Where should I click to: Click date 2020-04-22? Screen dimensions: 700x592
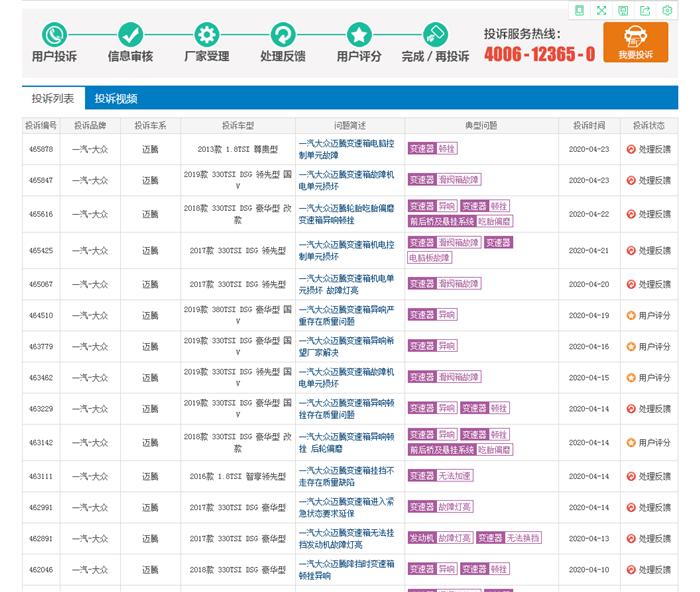click(x=589, y=214)
